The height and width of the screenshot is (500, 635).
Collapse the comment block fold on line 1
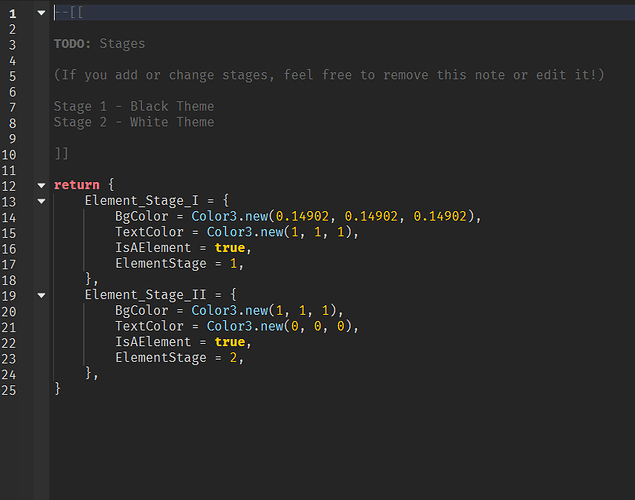41,12
